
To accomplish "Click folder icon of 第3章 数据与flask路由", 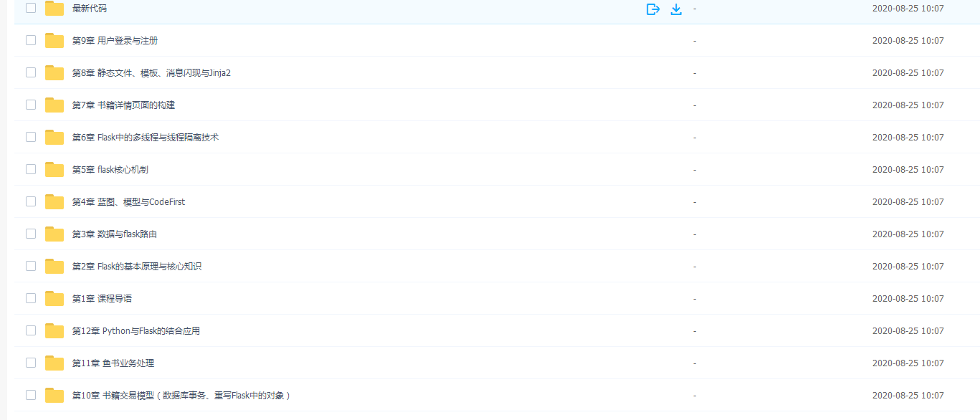I will 54,234.
